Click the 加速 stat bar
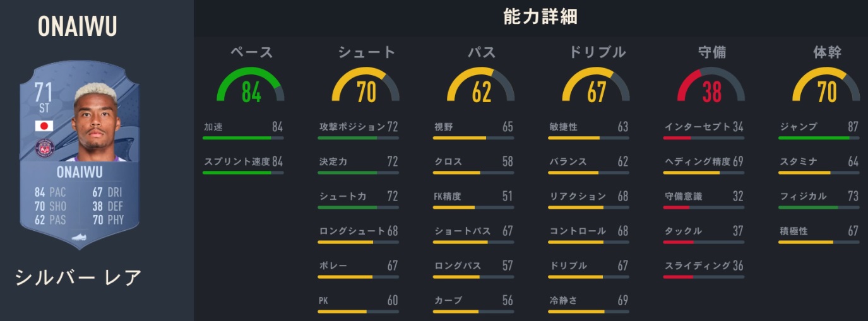The height and width of the screenshot is (321, 868). [243, 137]
